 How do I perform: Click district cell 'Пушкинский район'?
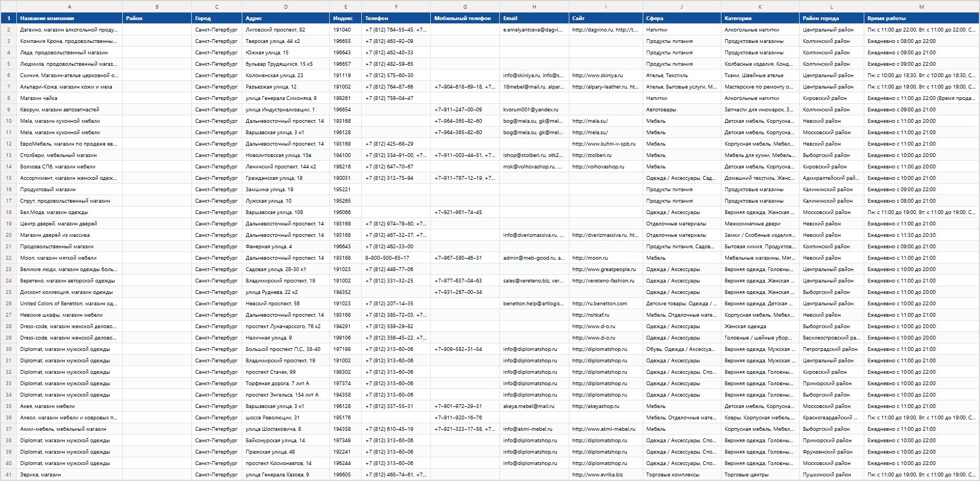pos(832,475)
